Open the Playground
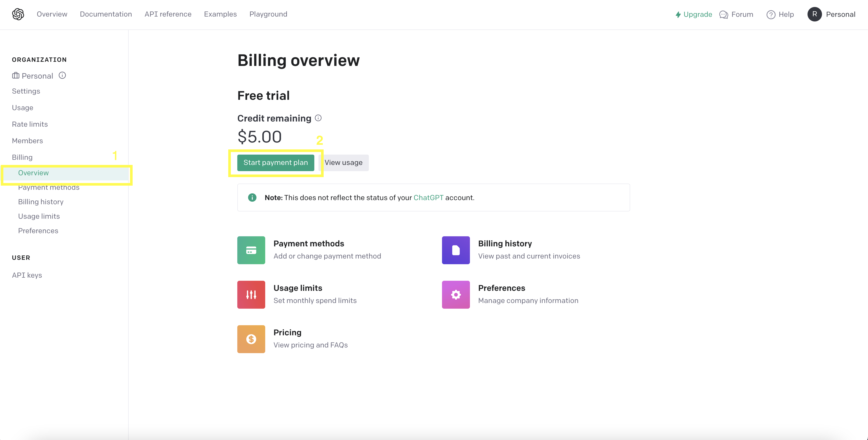Viewport: 868px width, 440px height. pyautogui.click(x=268, y=14)
